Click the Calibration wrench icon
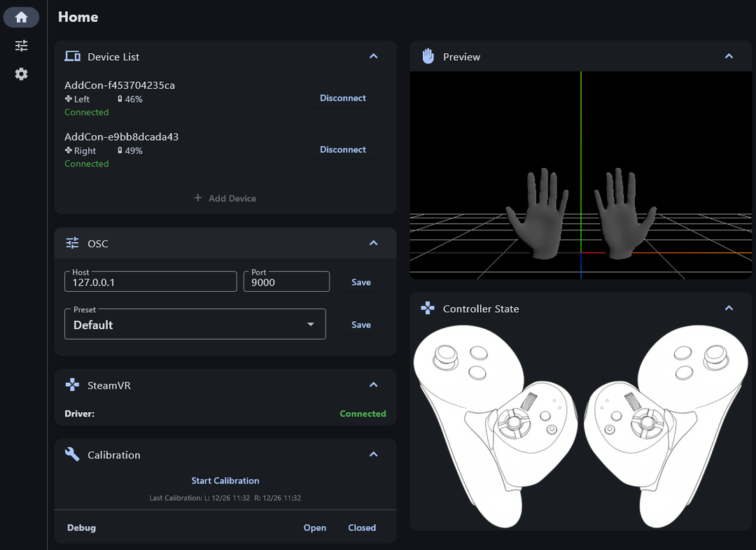Image resolution: width=756 pixels, height=550 pixels. tap(72, 455)
